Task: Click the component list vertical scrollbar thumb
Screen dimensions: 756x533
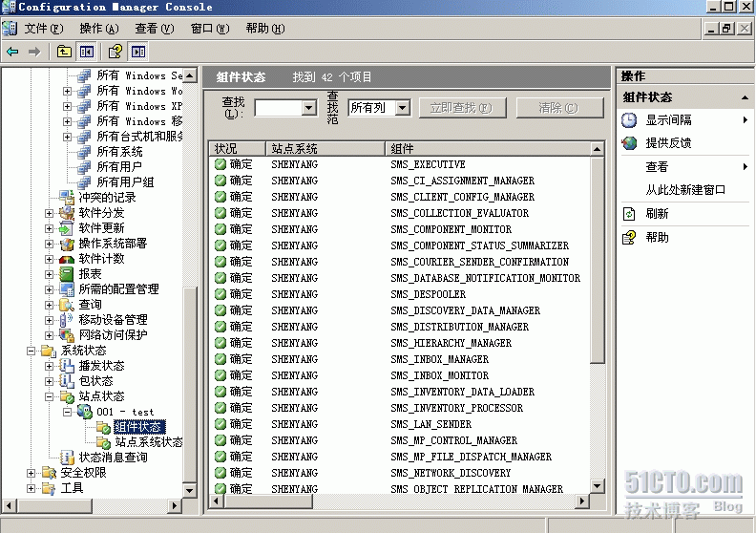Action: click(x=598, y=260)
